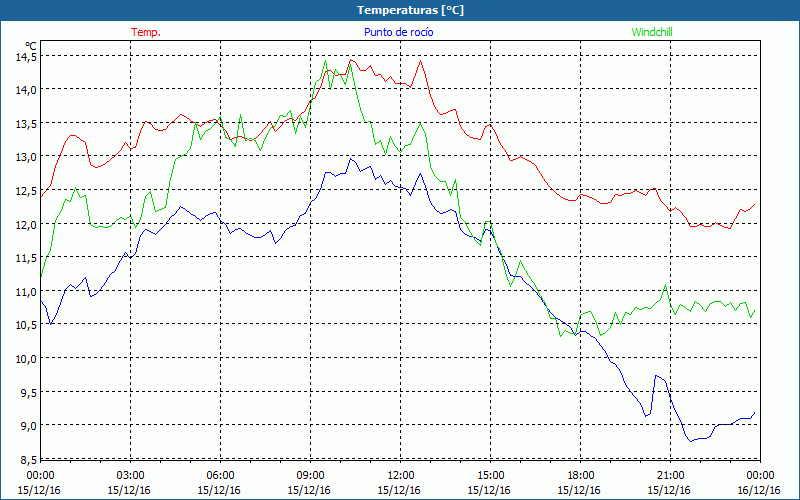The height and width of the screenshot is (500, 800).
Task: Click the 16/12/16 date label
Action: (759, 490)
